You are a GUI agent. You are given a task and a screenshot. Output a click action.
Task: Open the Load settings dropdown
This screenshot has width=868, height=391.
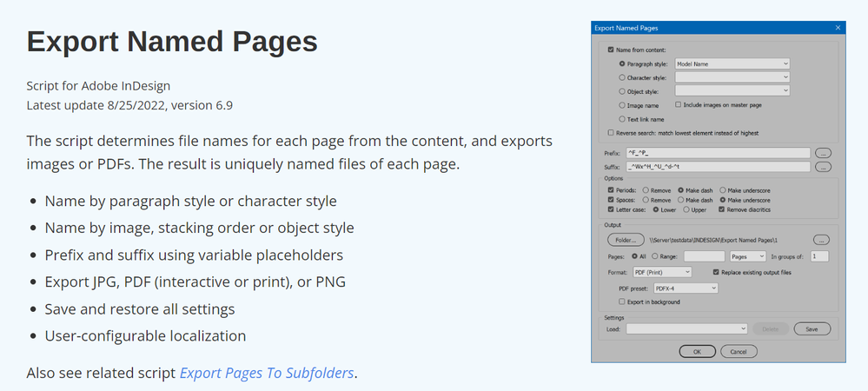pos(687,329)
